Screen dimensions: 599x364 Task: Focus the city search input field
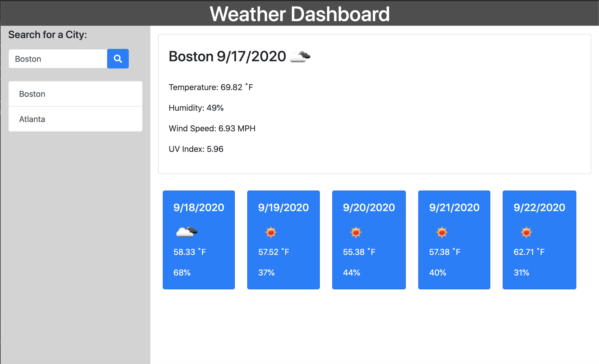[58, 59]
